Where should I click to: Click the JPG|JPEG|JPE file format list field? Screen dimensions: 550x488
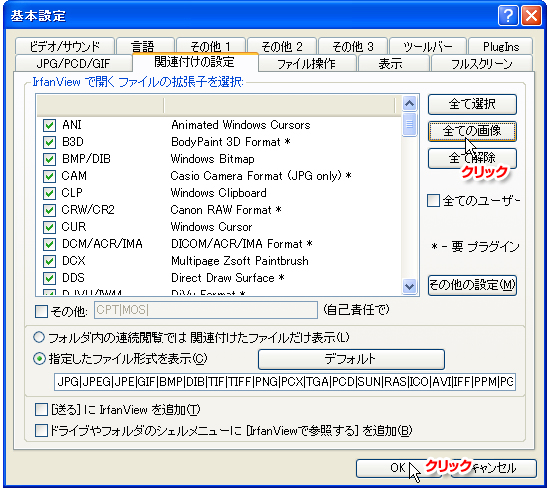[x=285, y=382]
